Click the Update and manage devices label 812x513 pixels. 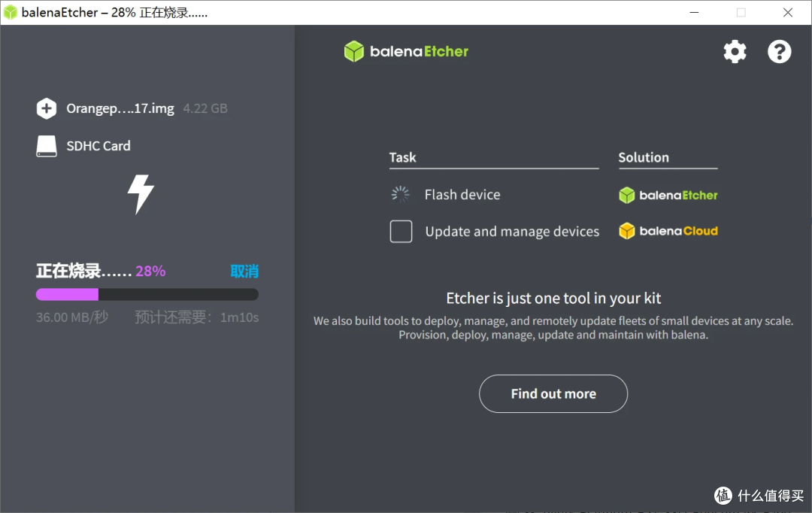(x=512, y=232)
